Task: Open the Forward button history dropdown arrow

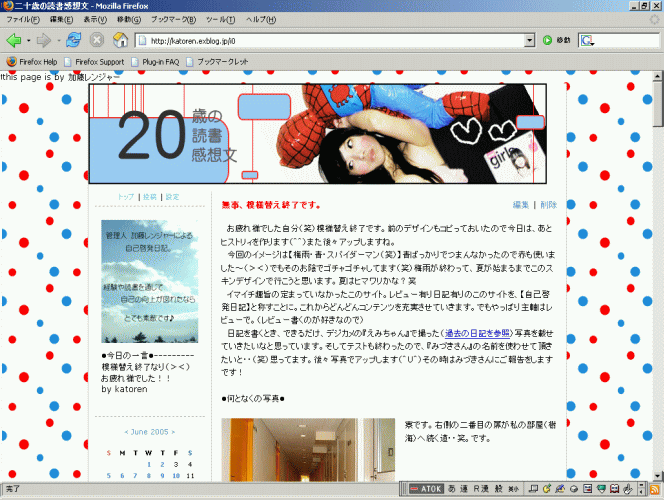Action: click(x=58, y=41)
